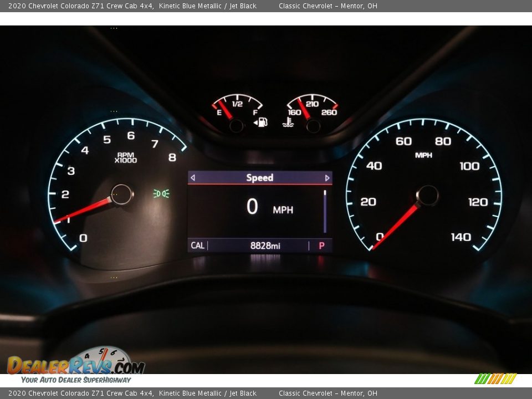Viewport: 532px width, 399px height.
Task: Click the CAL label in display
Action: click(197, 245)
